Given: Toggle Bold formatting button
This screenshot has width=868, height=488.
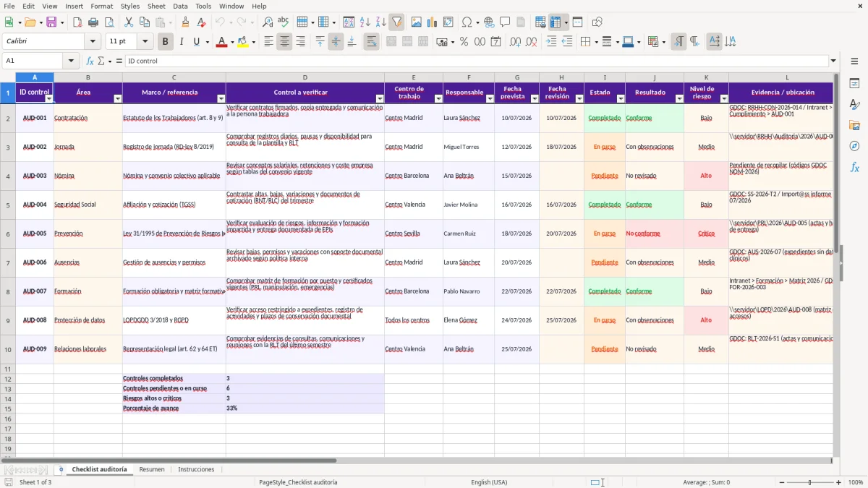Looking at the screenshot, I should coord(166,42).
